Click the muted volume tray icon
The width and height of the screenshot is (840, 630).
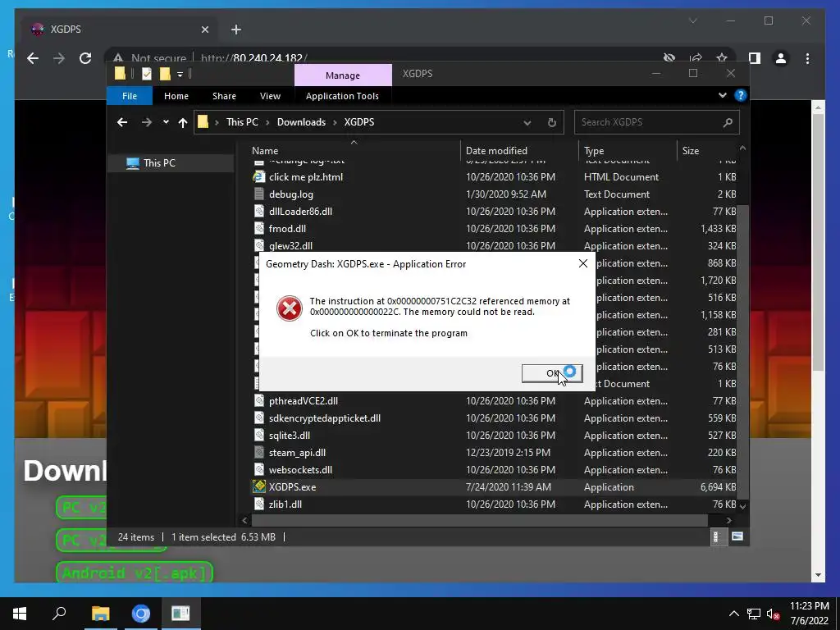coord(773,614)
